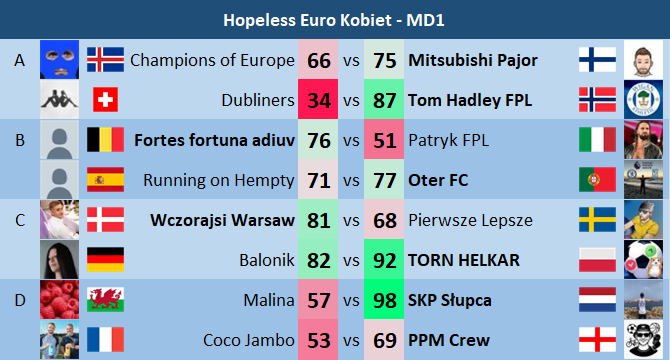The width and height of the screenshot is (670, 360).
Task: Click the Portugal flag beside Oter FC
Action: pos(597,179)
